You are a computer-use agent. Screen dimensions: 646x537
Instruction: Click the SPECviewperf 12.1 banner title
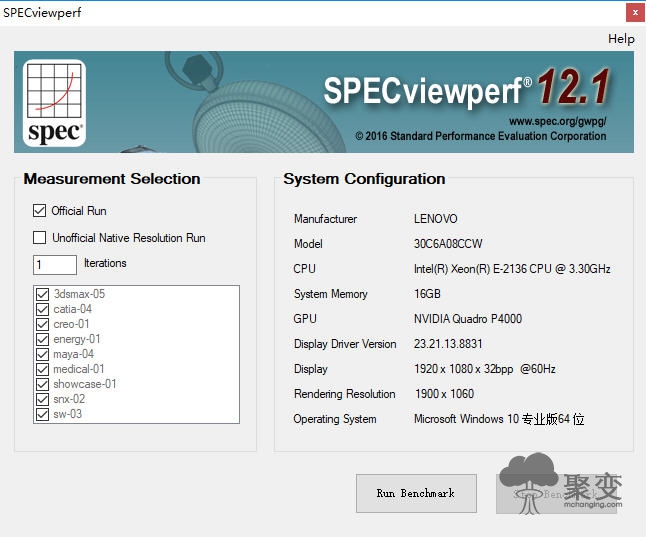point(466,90)
